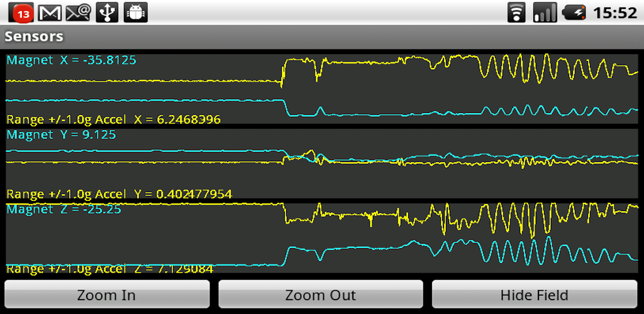Screen dimensions: 644x314
Task: Tap the Hide Field button
Action: 535,295
